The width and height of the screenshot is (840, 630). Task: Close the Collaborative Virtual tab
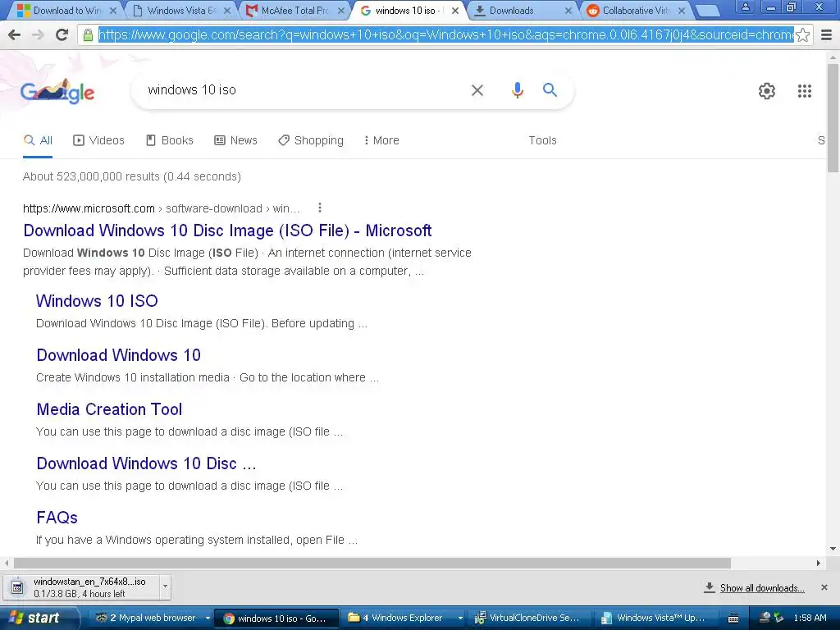tap(682, 10)
